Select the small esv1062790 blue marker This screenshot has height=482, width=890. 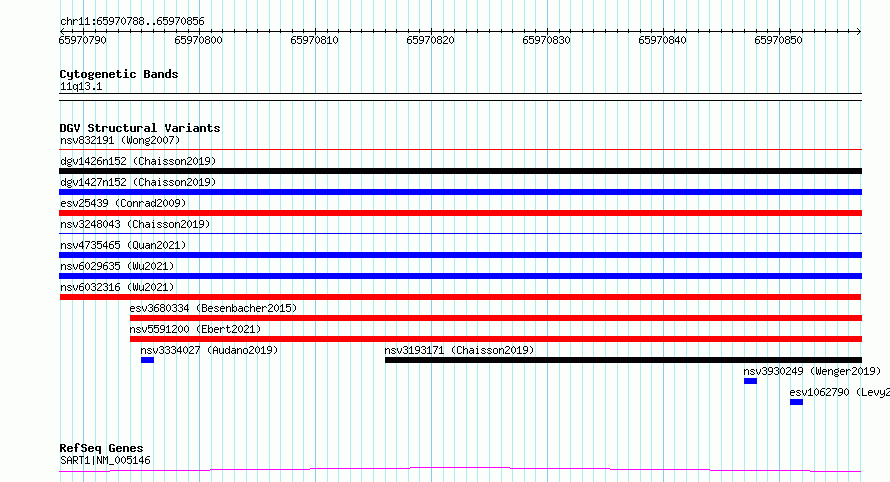796,402
